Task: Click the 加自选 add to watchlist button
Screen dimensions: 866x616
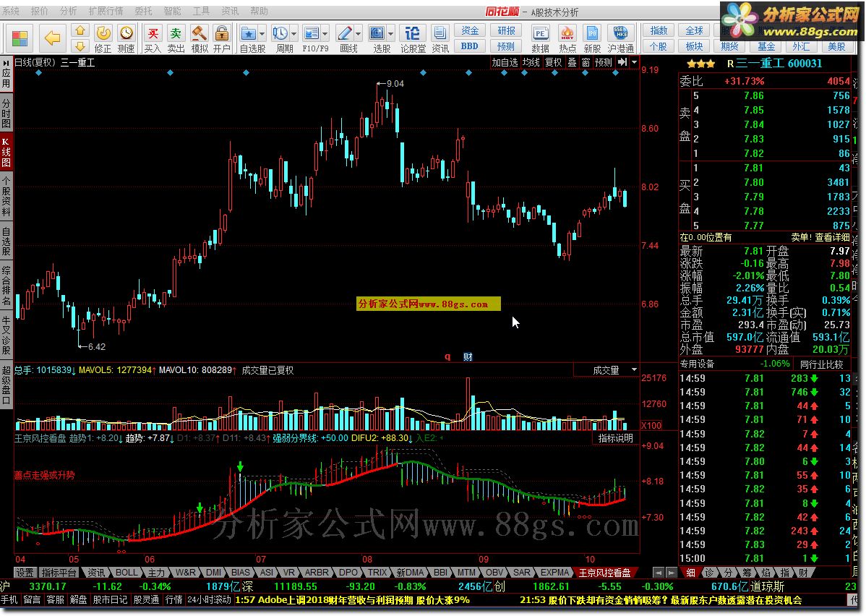Action: 505,62
